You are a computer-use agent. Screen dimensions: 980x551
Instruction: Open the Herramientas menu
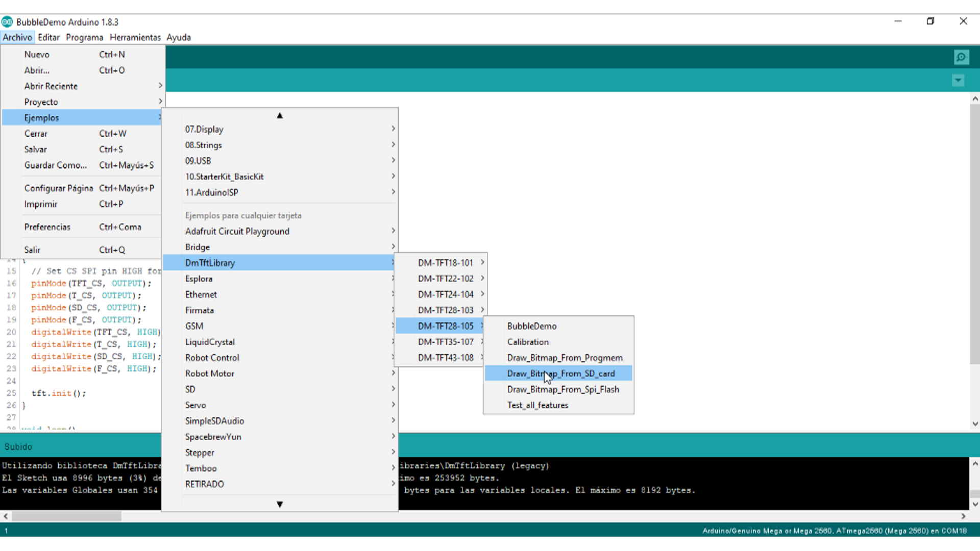135,37
